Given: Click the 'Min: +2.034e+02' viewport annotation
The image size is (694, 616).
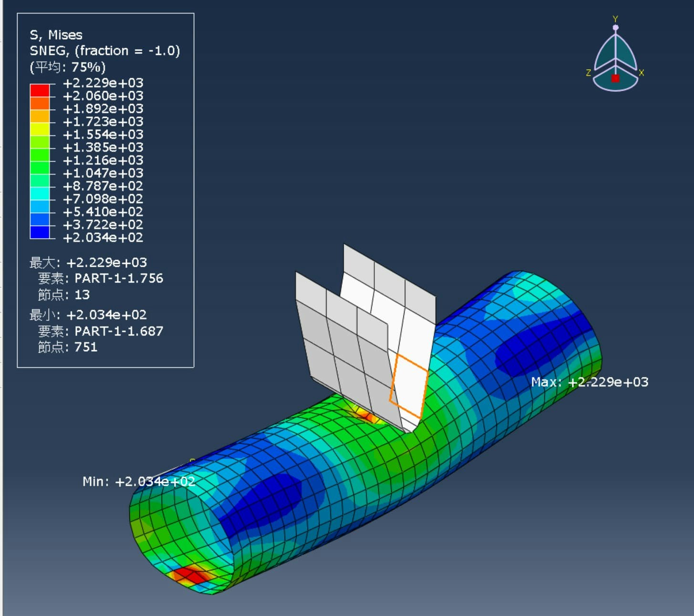Looking at the screenshot, I should point(139,481).
